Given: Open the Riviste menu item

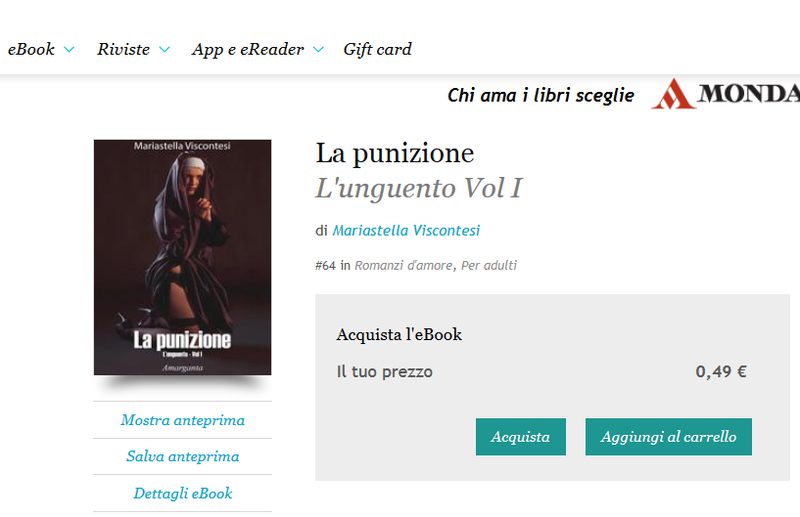Looking at the screenshot, I should tap(123, 49).
